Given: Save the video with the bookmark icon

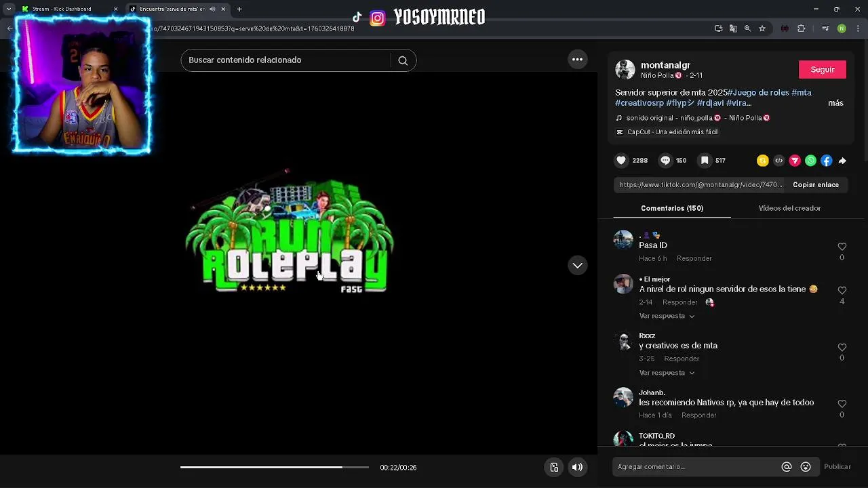Looking at the screenshot, I should pyautogui.click(x=705, y=161).
